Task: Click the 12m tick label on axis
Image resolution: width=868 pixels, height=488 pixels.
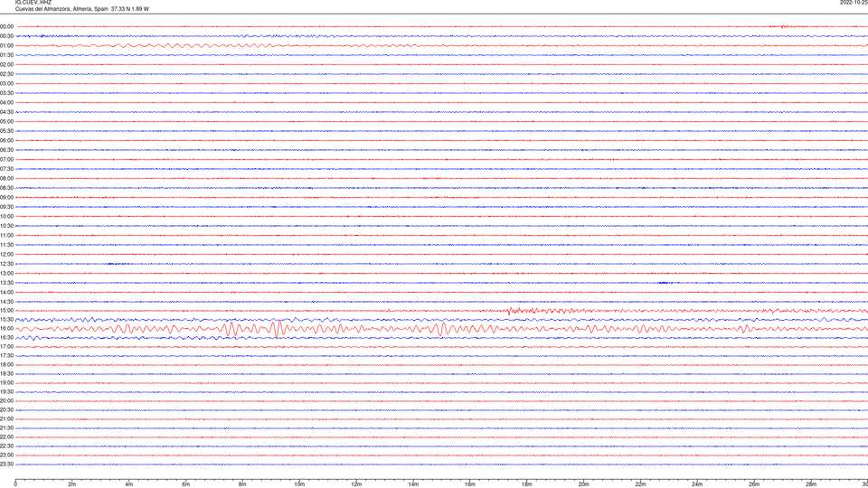Action: pyautogui.click(x=356, y=484)
